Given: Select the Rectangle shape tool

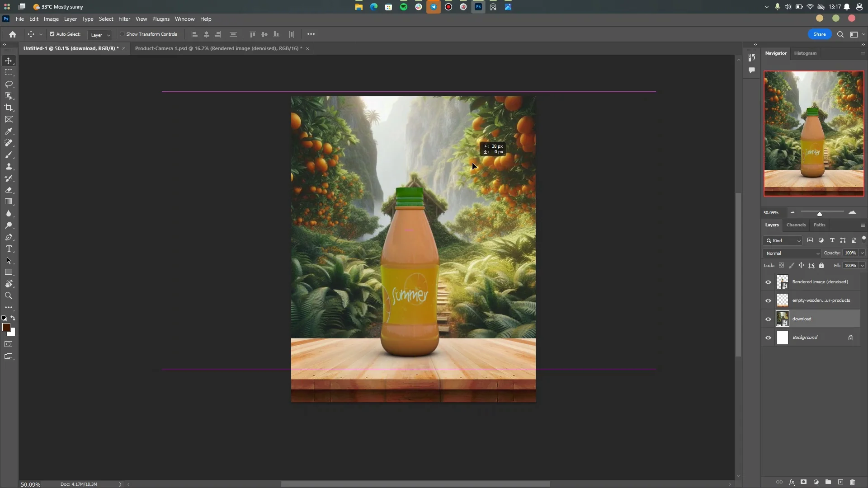Looking at the screenshot, I should coord(9,272).
